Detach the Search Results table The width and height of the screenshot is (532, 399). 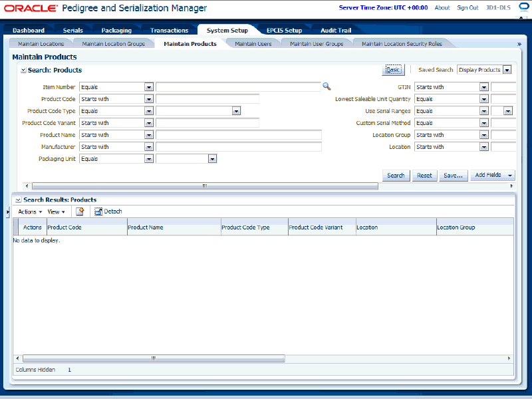coord(108,211)
